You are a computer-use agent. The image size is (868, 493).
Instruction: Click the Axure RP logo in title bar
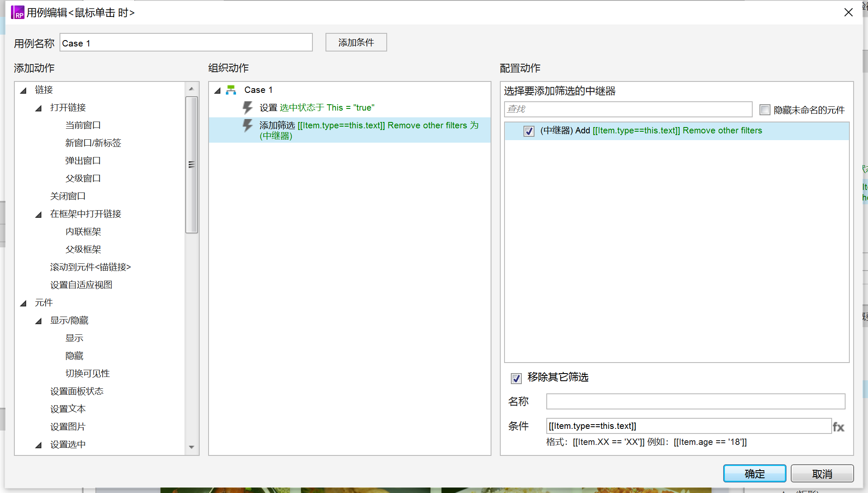coord(18,12)
